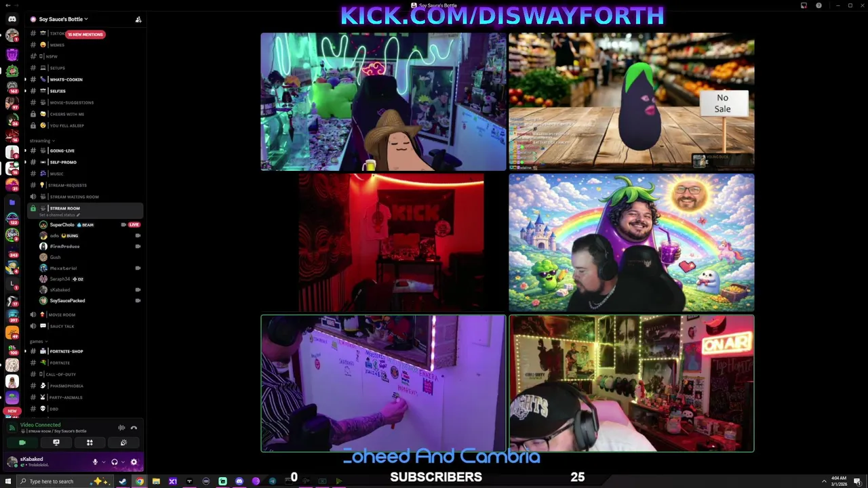Screen dimensions: 868x488
Task: Open the dbd channel
Action: [x=85, y=409]
